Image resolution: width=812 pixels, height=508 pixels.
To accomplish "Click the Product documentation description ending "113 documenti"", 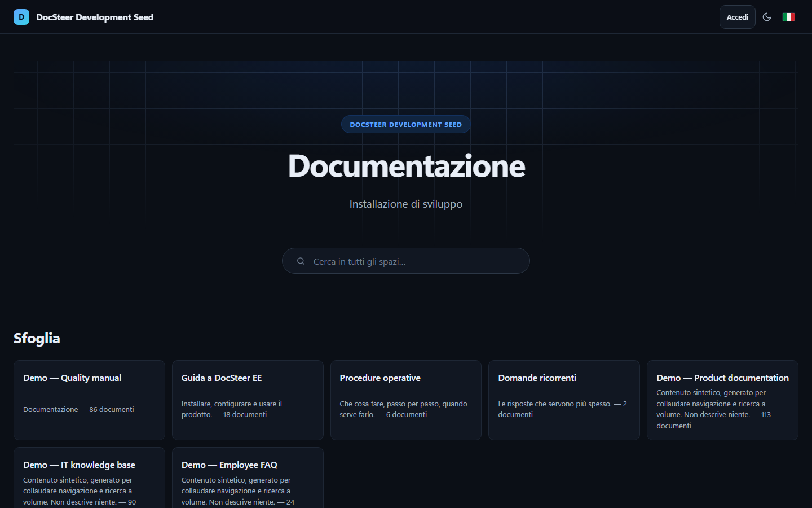I will (x=713, y=409).
